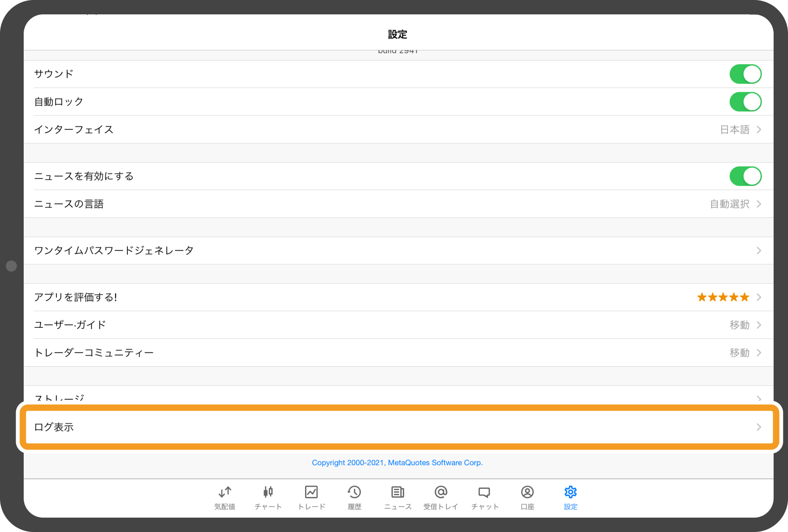
Task: Select the ニュースを有効にする label
Action: [x=84, y=176]
